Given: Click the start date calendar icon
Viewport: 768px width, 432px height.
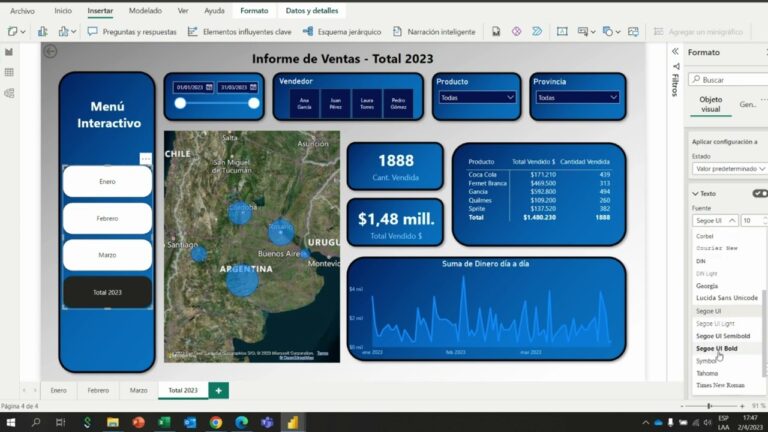Looking at the screenshot, I should (209, 87).
